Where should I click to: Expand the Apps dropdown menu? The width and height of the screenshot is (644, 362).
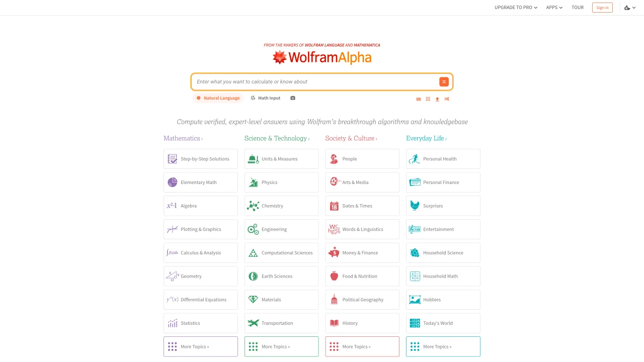pyautogui.click(x=554, y=8)
